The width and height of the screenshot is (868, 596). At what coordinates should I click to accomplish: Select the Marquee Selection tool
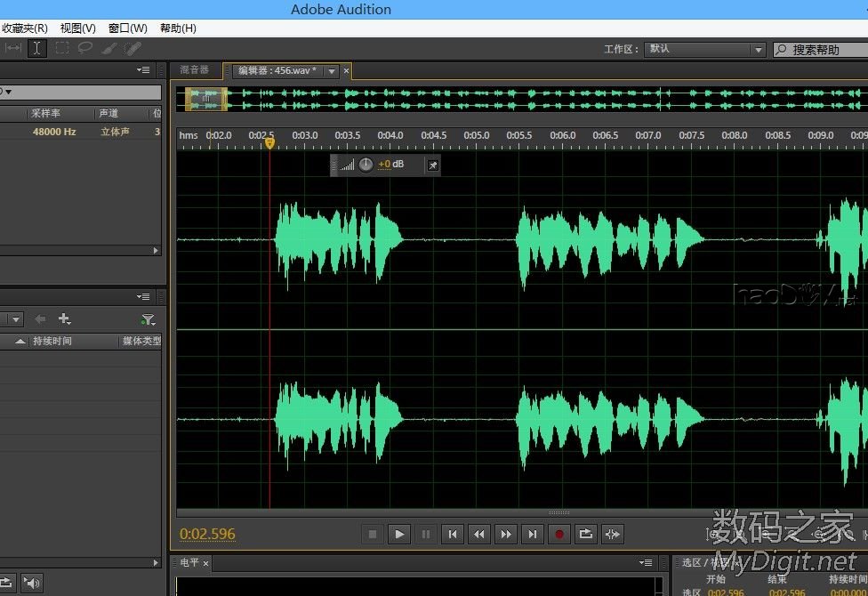(62, 49)
